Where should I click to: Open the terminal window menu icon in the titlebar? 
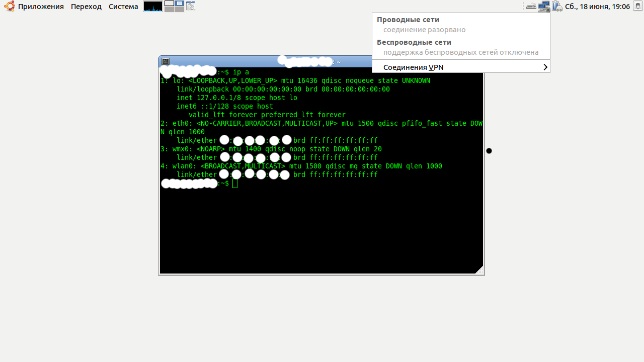coord(166,61)
